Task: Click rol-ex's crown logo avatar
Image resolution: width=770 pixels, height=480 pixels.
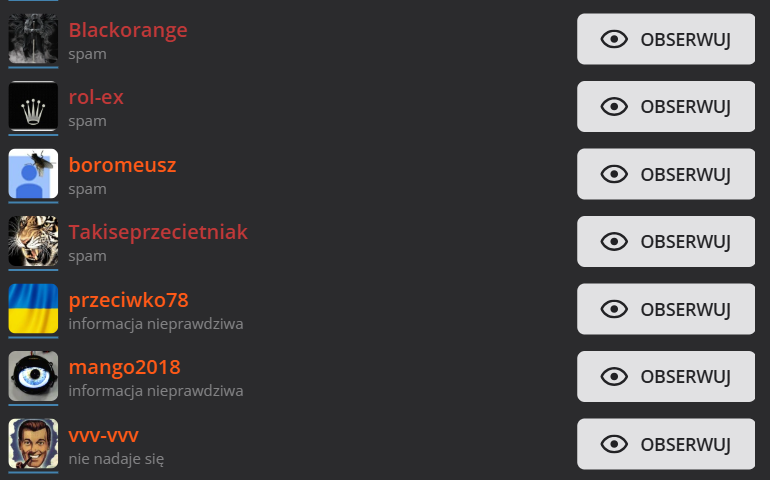Action: 33,106
